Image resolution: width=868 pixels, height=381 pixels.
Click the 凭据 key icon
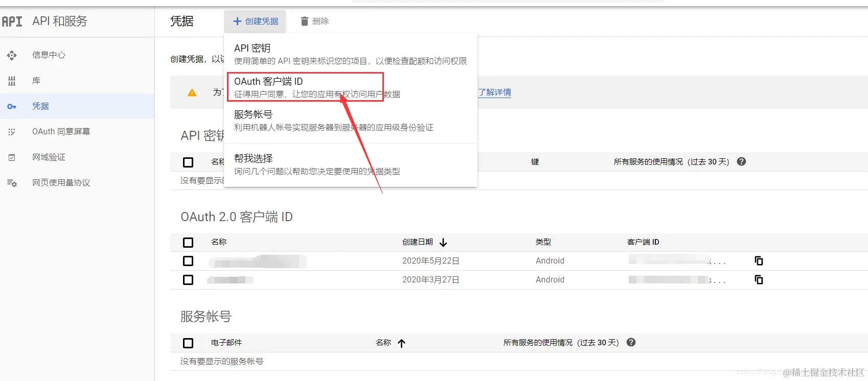tap(12, 106)
